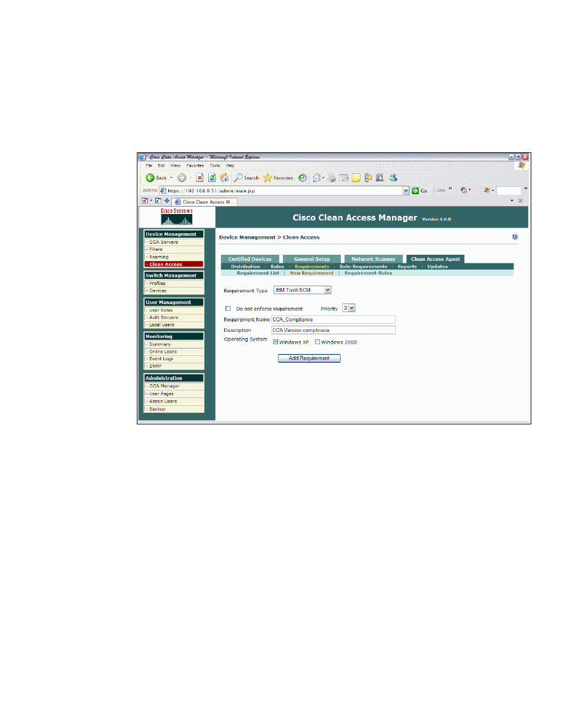
Task: Click the Stop loading icon
Action: [x=200, y=178]
